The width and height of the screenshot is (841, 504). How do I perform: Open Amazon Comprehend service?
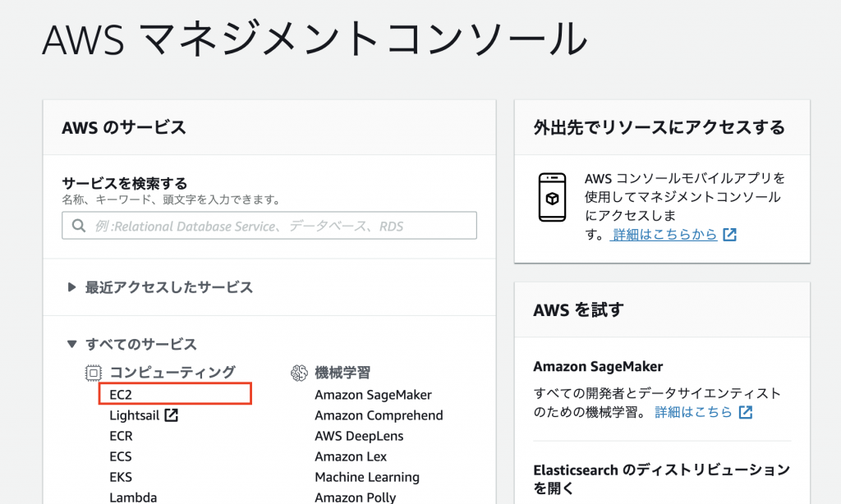pyautogui.click(x=379, y=415)
